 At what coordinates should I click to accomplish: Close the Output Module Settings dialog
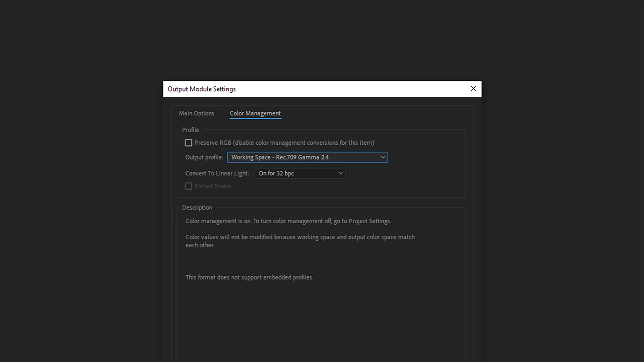click(x=473, y=89)
